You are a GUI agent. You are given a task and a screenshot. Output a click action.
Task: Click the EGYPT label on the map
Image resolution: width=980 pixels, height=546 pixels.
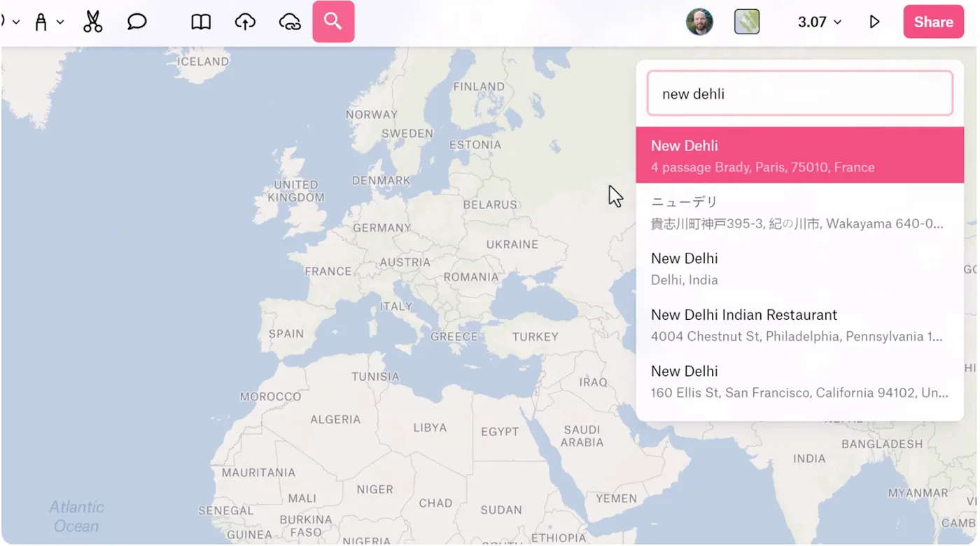click(500, 431)
